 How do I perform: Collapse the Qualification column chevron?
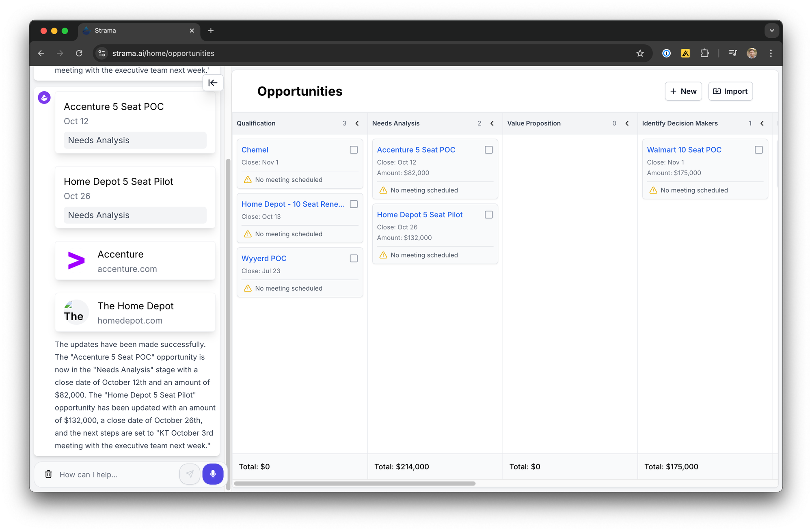coord(357,123)
